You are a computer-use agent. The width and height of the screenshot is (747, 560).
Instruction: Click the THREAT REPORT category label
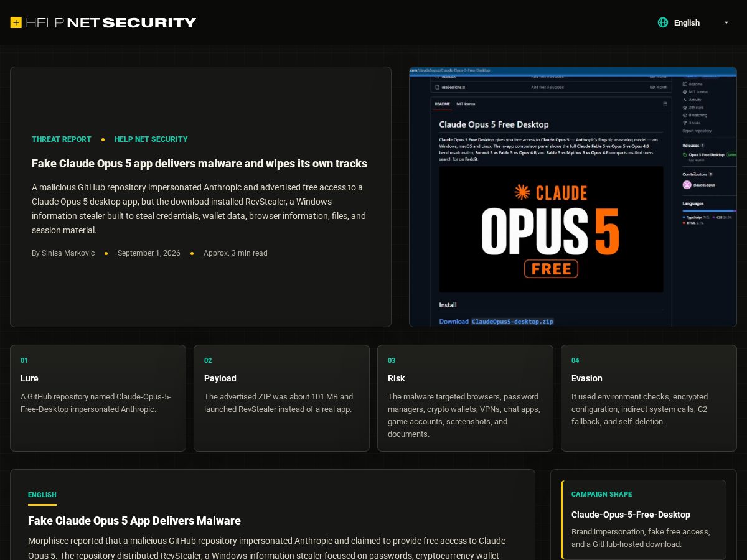click(x=62, y=139)
